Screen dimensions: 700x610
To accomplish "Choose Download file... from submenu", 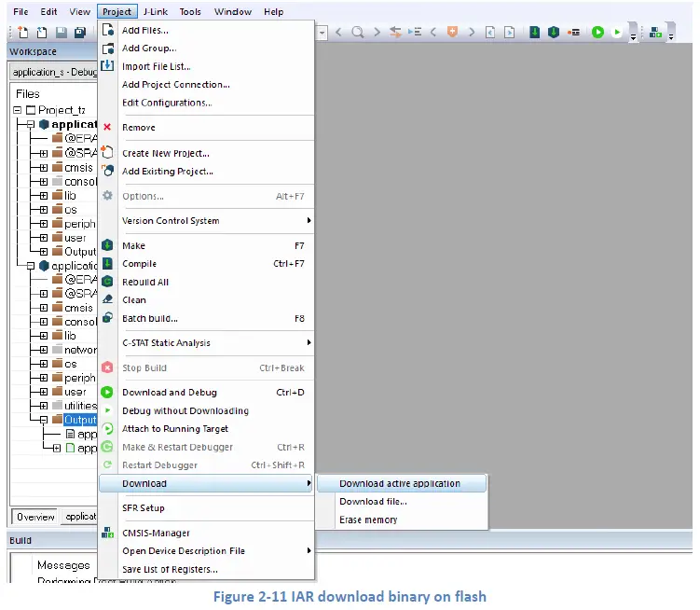I will tap(373, 502).
